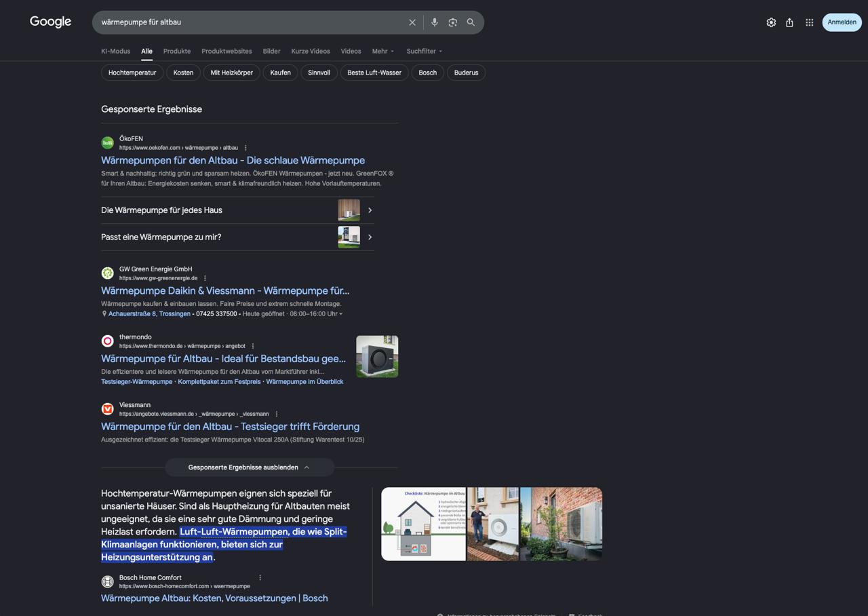Expand the Mehr dropdown
Viewport: 868px width, 616px height.
[x=382, y=52]
